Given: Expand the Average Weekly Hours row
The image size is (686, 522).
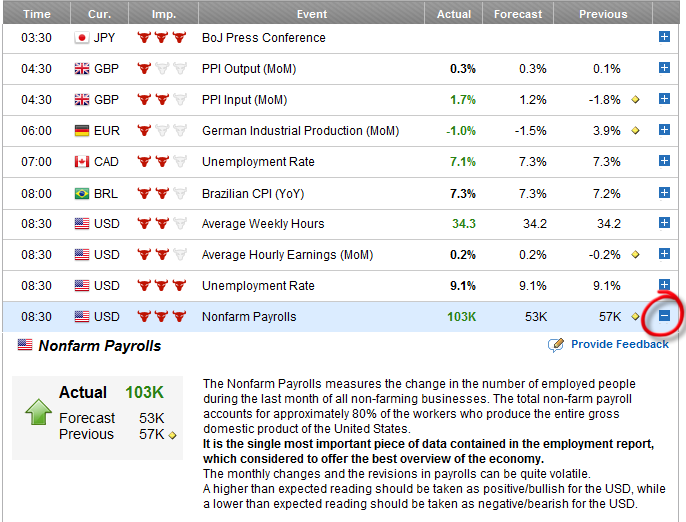Looking at the screenshot, I should pyautogui.click(x=664, y=223).
